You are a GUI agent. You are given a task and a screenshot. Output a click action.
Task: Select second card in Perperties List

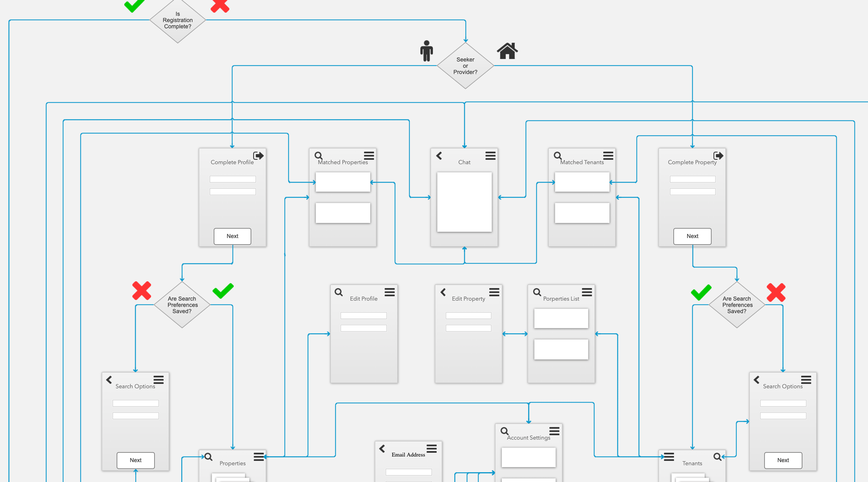pos(561,349)
